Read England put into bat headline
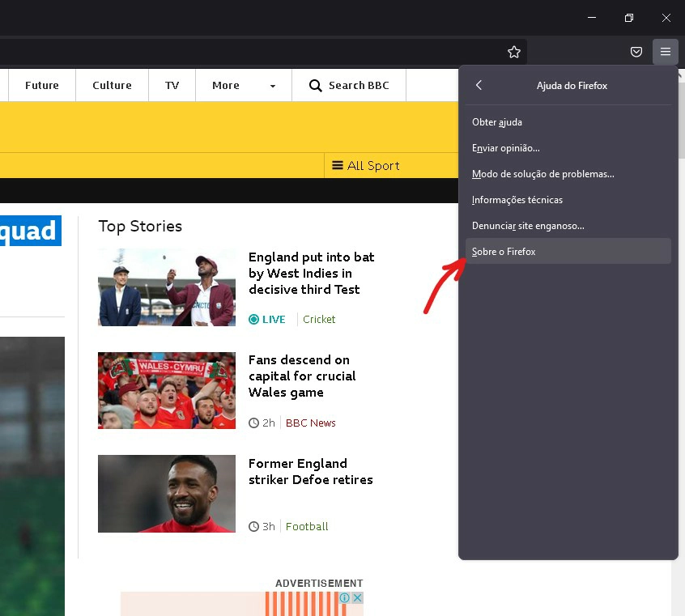Screen dimensions: 685x616 click(x=311, y=273)
